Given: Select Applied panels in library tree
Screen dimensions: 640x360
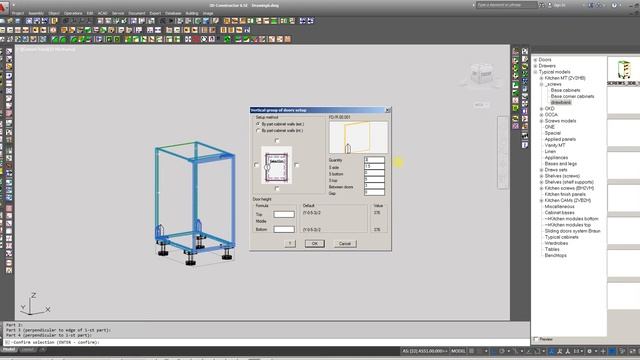Looking at the screenshot, I should [560, 139].
